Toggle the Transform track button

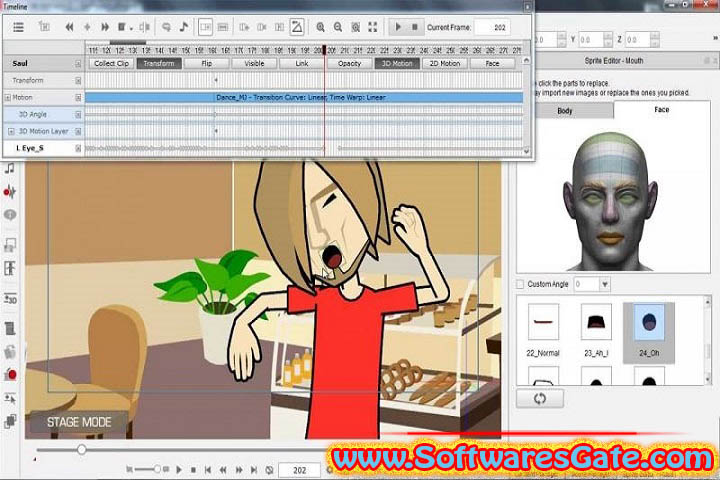tap(159, 63)
